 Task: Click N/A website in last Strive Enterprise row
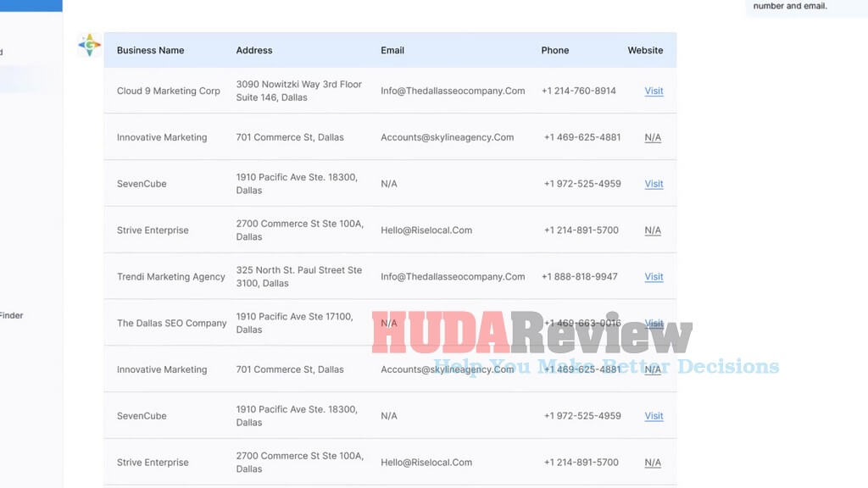click(653, 463)
